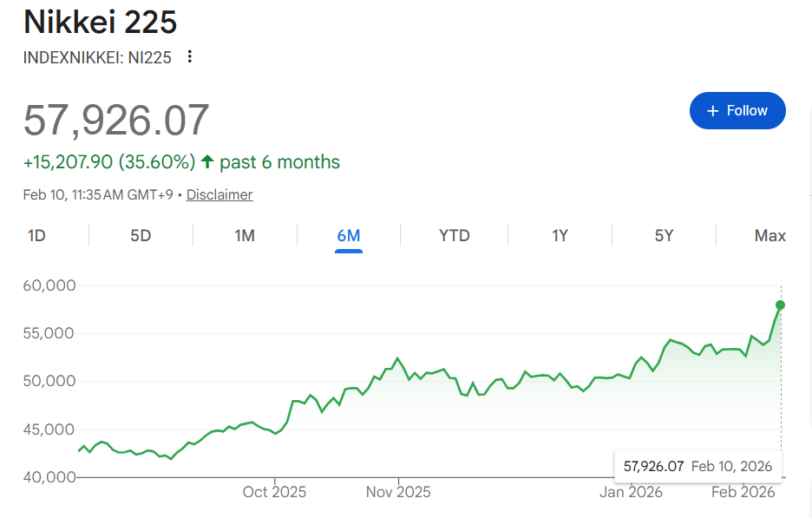Show the YTD chart range
The height and width of the screenshot is (518, 812).
point(455,236)
